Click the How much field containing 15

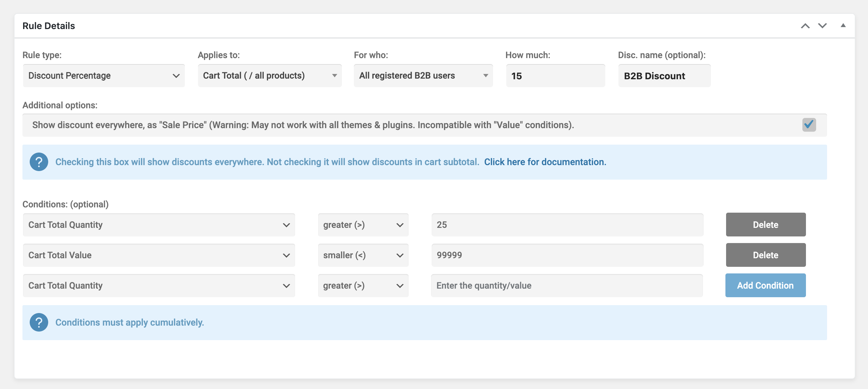coord(555,76)
